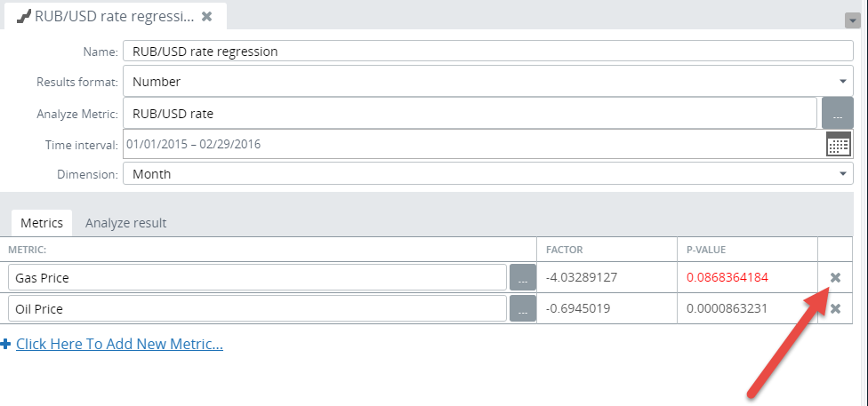Open browse button next to Gas Price

pos(523,279)
